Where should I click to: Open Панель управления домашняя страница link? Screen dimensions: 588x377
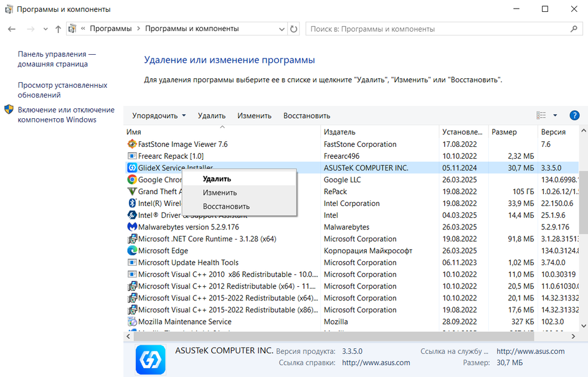point(57,59)
